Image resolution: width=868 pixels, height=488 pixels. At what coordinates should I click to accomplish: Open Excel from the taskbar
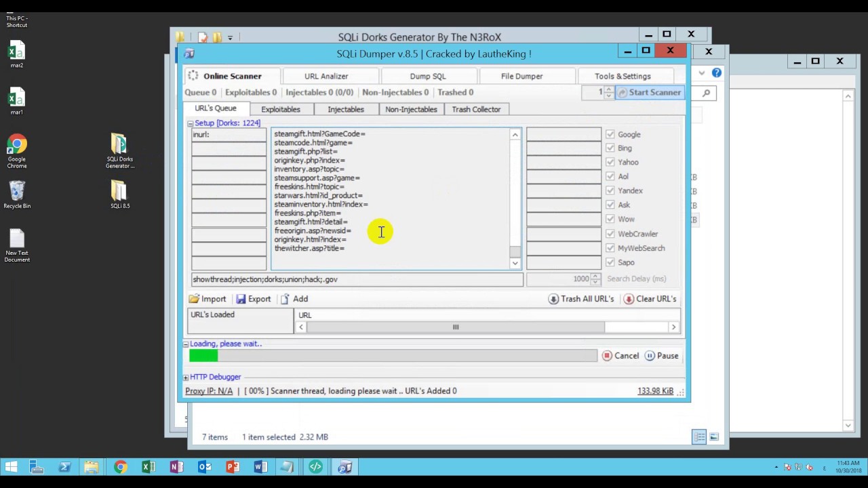pos(148,467)
